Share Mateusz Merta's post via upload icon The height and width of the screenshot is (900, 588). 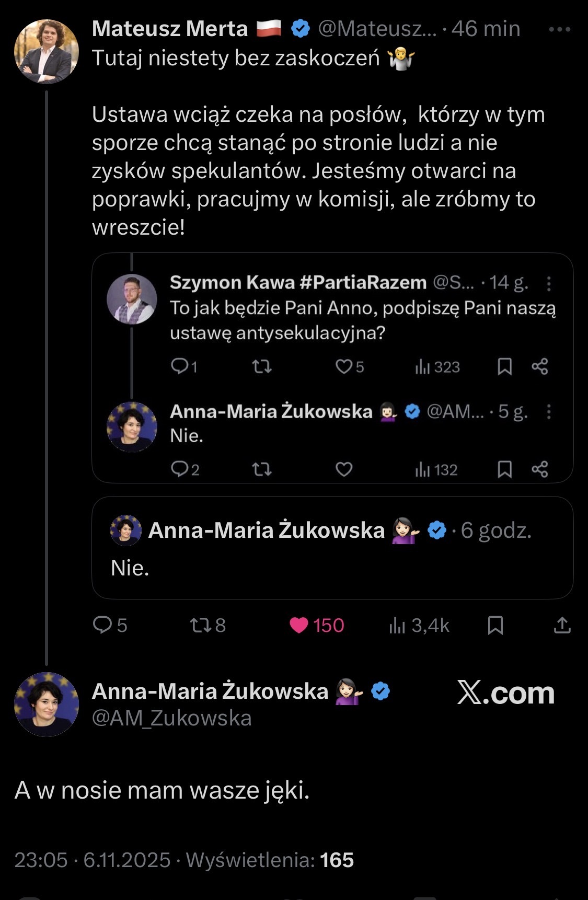click(562, 625)
